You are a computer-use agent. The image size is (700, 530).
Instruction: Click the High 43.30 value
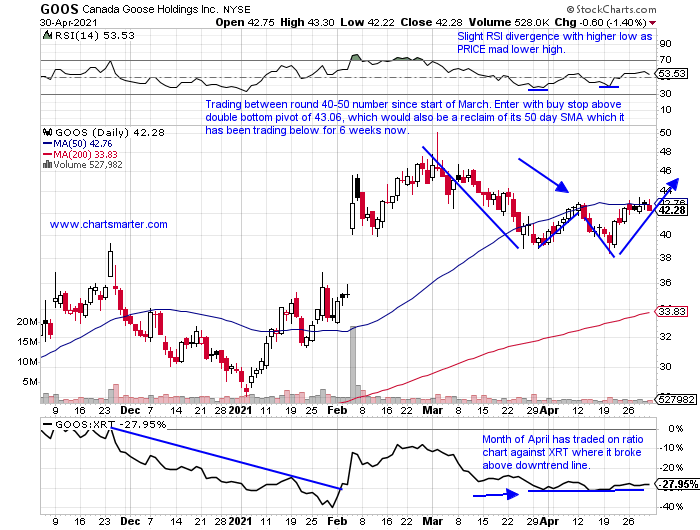307,22
